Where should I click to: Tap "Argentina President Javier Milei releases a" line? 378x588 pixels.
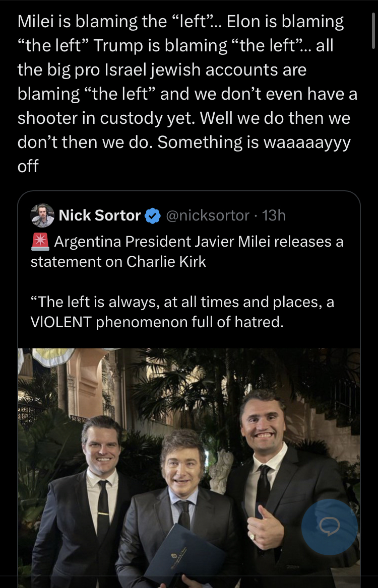coord(199,242)
